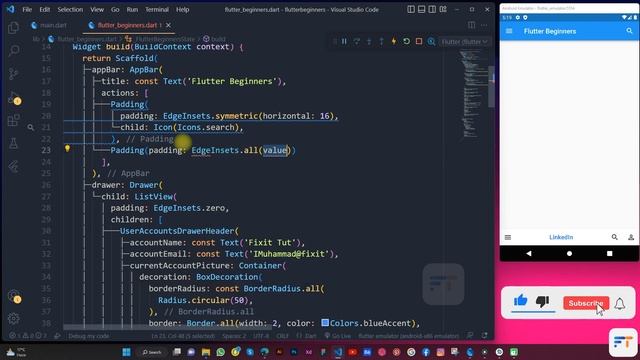Open the Windows Start menu

click(127, 352)
